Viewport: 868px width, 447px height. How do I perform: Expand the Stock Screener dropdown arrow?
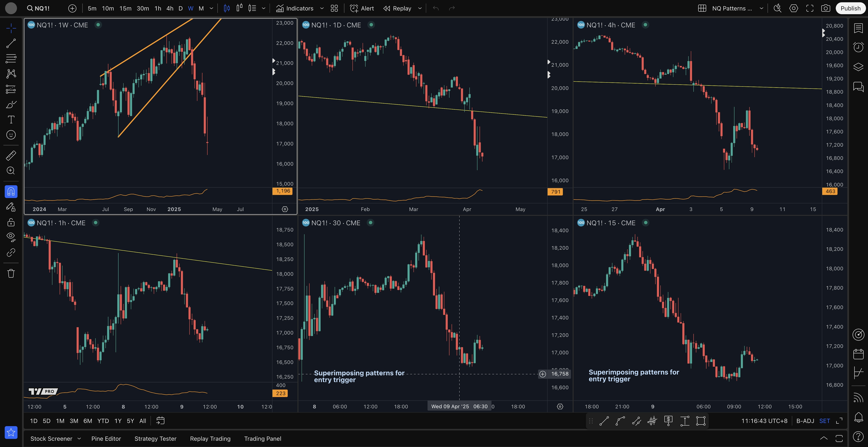click(x=79, y=438)
